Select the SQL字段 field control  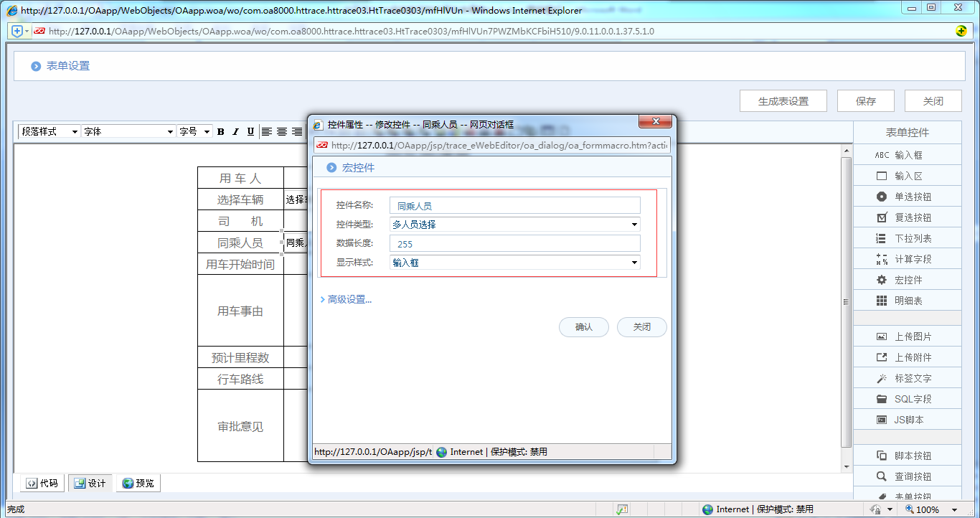[907, 398]
